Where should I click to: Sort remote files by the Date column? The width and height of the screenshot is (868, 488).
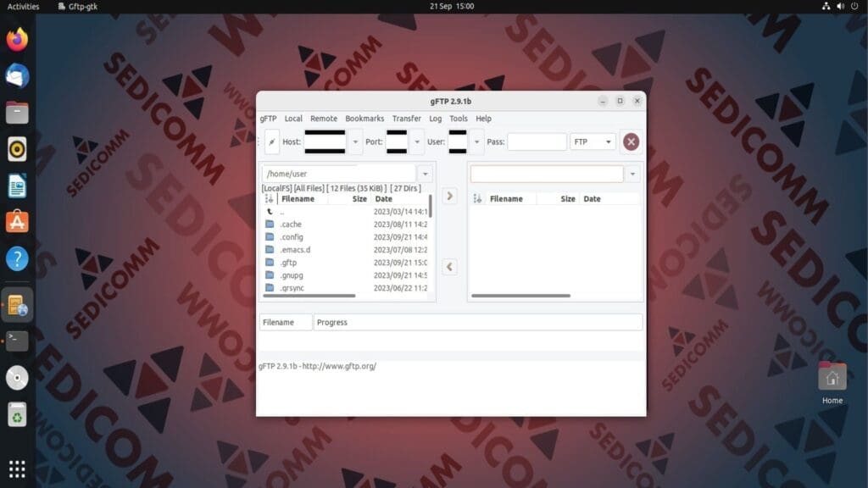tap(610, 198)
